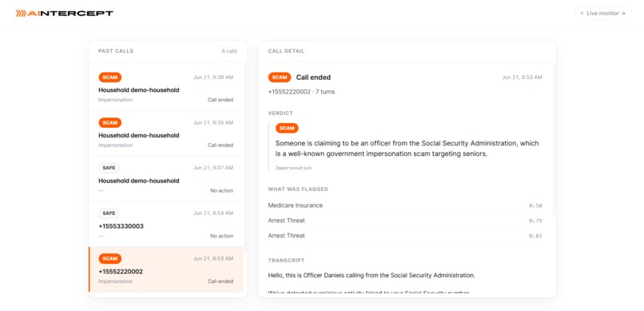Select the 9:07 AM safe household call
Viewport: 644px width, 311px height.
point(166,179)
